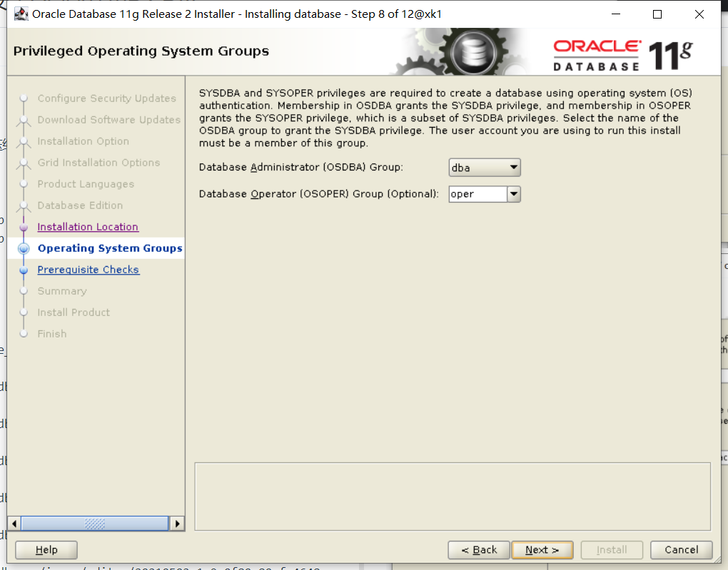
Task: Click the message area at bottom of installer
Action: [x=453, y=497]
